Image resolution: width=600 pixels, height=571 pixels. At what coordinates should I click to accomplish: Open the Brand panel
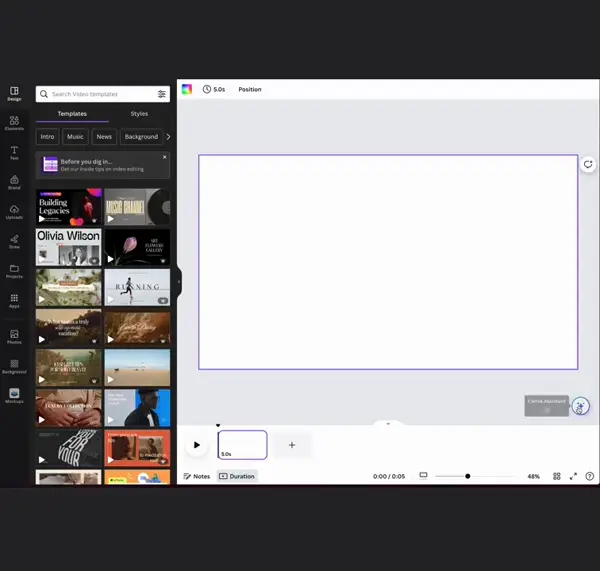(x=14, y=182)
